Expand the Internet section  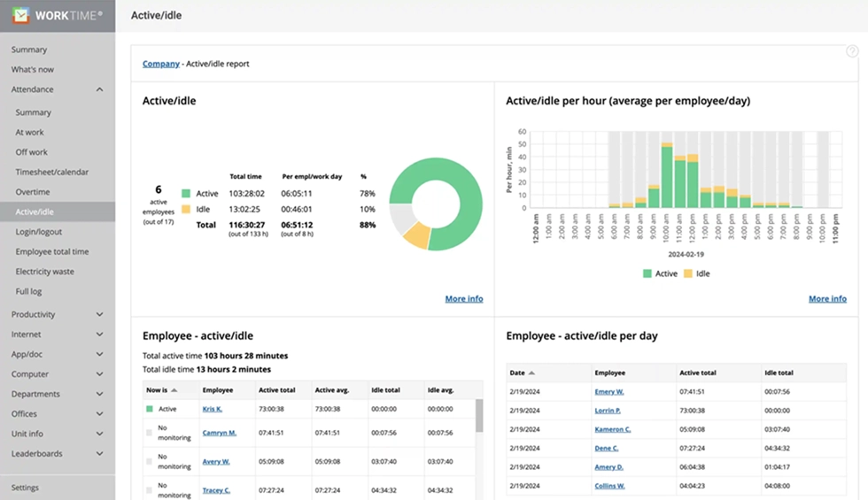pos(99,335)
